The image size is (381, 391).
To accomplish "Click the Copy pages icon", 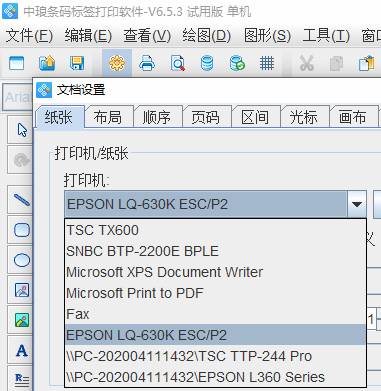I will (x=336, y=63).
